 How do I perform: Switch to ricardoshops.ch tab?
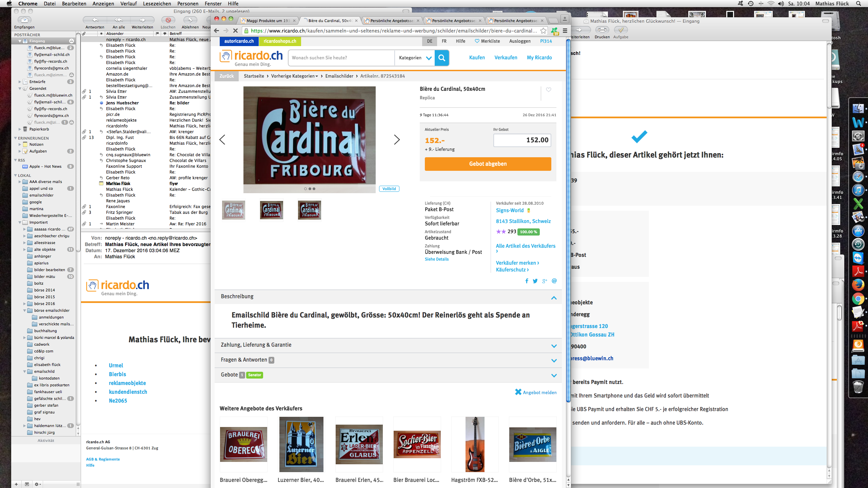tap(280, 41)
